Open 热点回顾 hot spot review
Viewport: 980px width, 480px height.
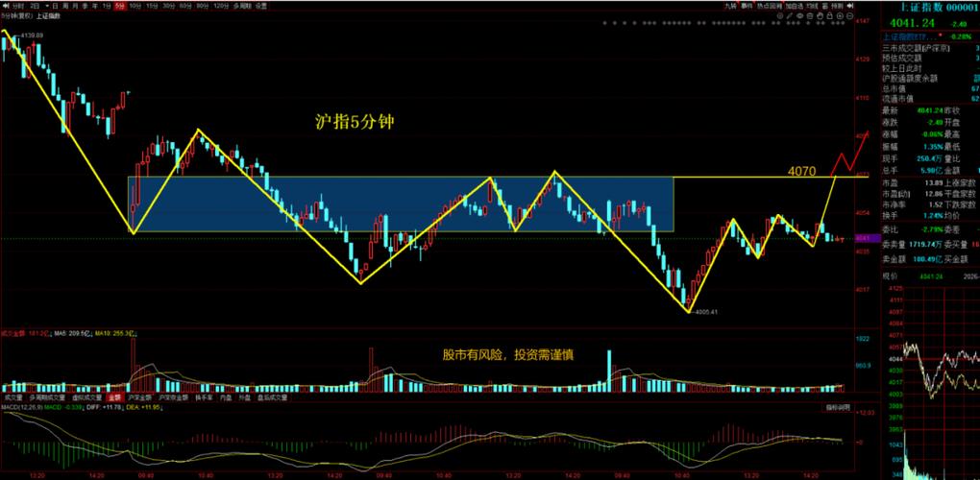[x=770, y=6]
